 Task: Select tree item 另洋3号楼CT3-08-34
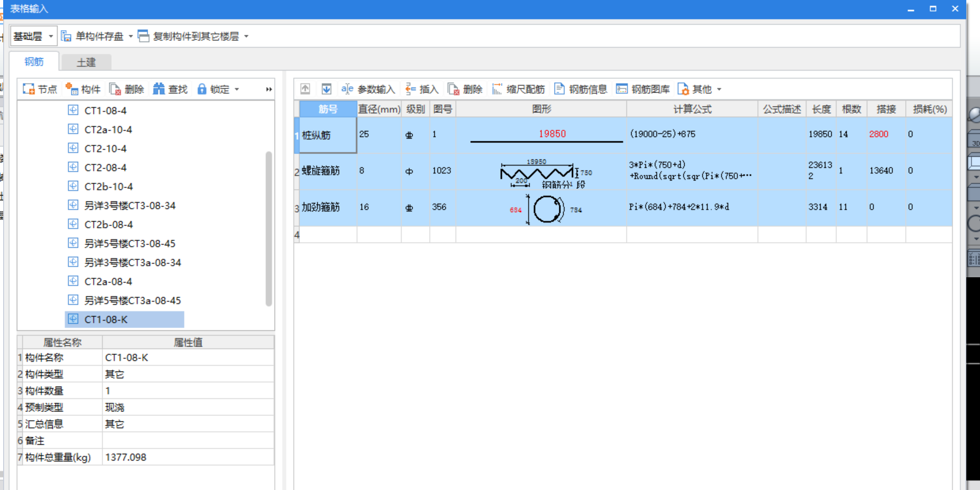130,205
